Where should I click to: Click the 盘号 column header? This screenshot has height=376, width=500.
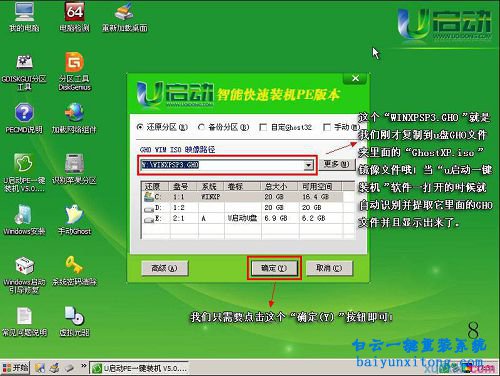pos(184,186)
